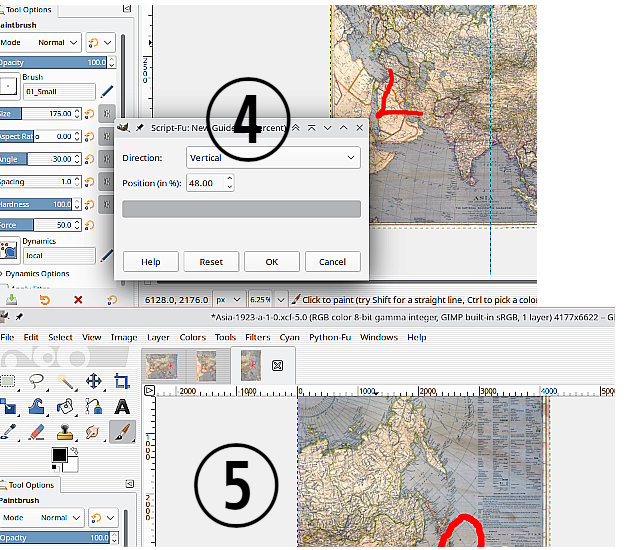Screen dimensions: 626x550
Task: Toggle the link next to the Size slider
Action: point(107,113)
